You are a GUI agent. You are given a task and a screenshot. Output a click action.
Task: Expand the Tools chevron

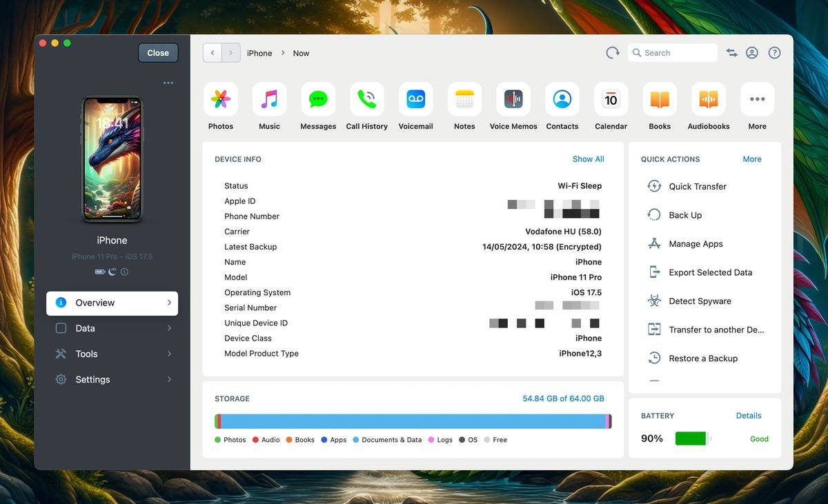point(169,354)
